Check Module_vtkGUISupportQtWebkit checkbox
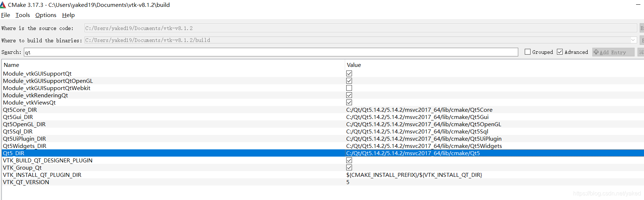Screen dimensions: 644x200 click(x=349, y=88)
